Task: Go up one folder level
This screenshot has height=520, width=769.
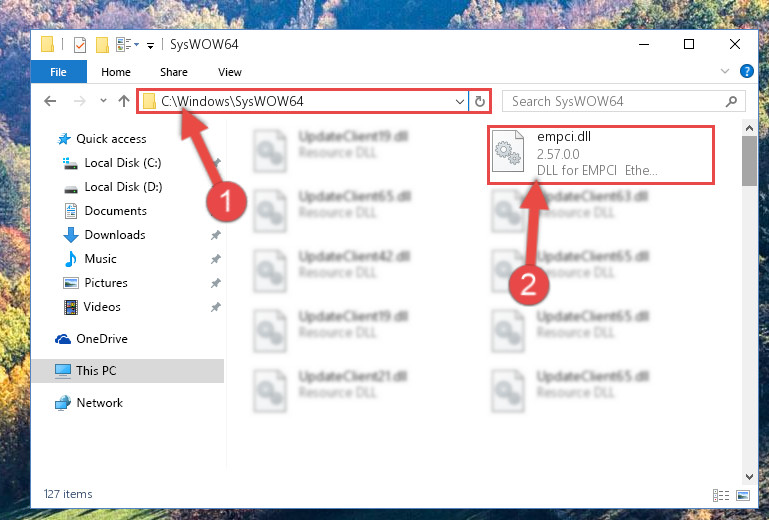Action: click(x=124, y=101)
